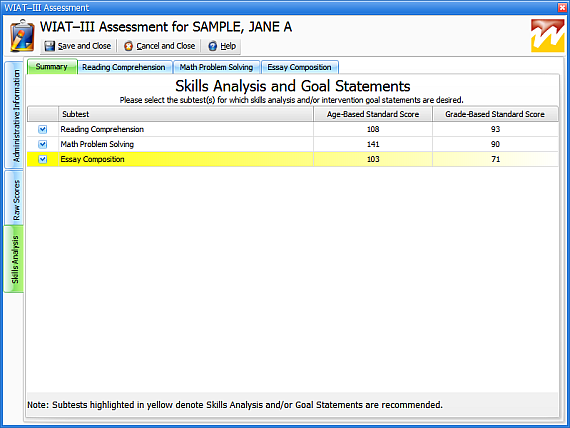
Task: Uncheck the Reading Comprehension checkbox
Action: pyautogui.click(x=43, y=129)
